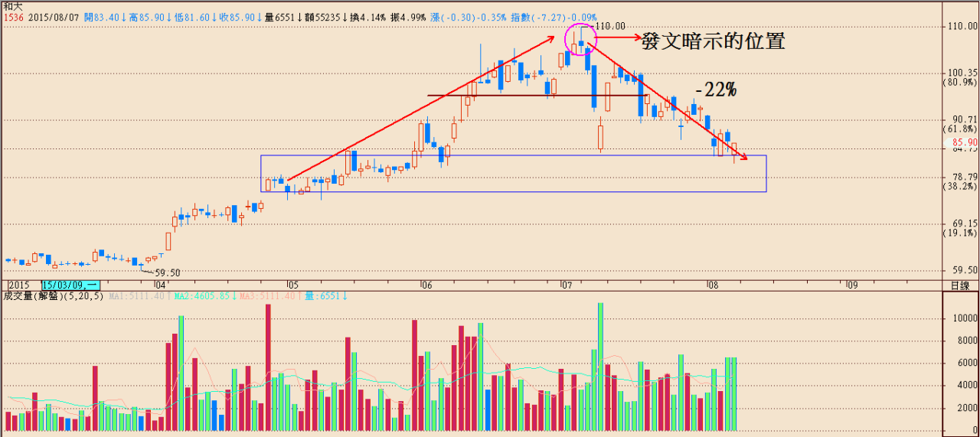Screen dimensions: 980x437
Task: Click the tallest green volume bar in July
Action: coord(600,366)
